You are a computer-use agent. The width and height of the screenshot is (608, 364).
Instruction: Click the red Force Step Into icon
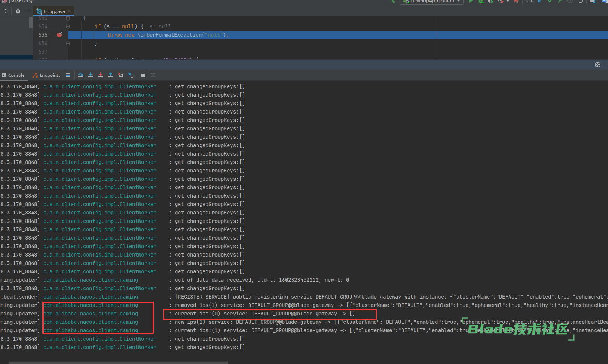pyautogui.click(x=101, y=75)
